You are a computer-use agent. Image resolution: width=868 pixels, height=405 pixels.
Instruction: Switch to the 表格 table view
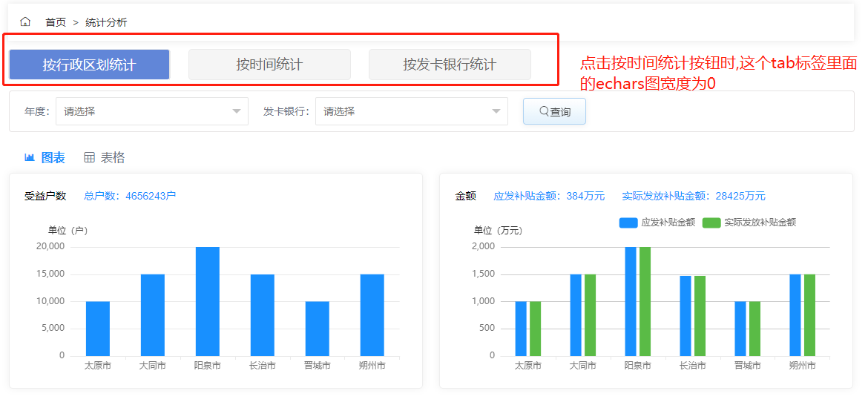pyautogui.click(x=104, y=158)
